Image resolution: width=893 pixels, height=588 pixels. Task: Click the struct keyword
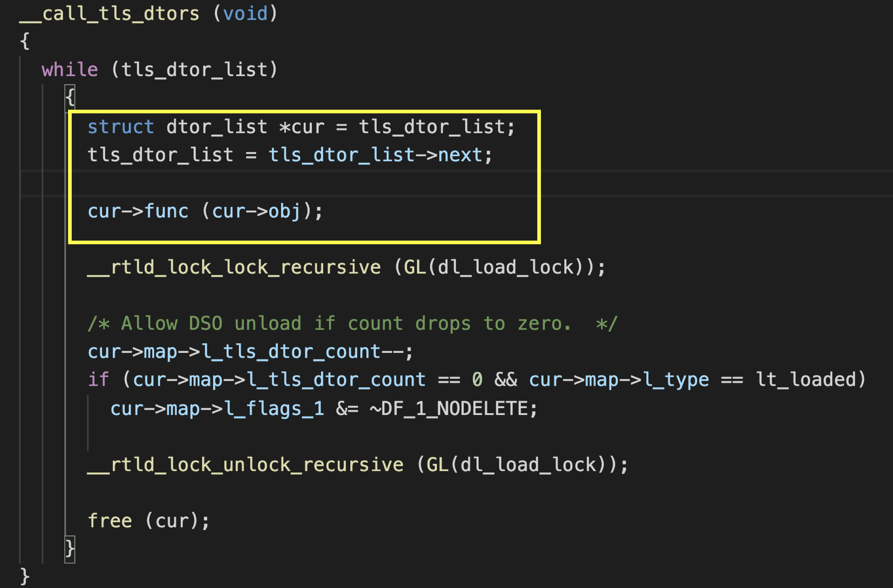pos(120,127)
